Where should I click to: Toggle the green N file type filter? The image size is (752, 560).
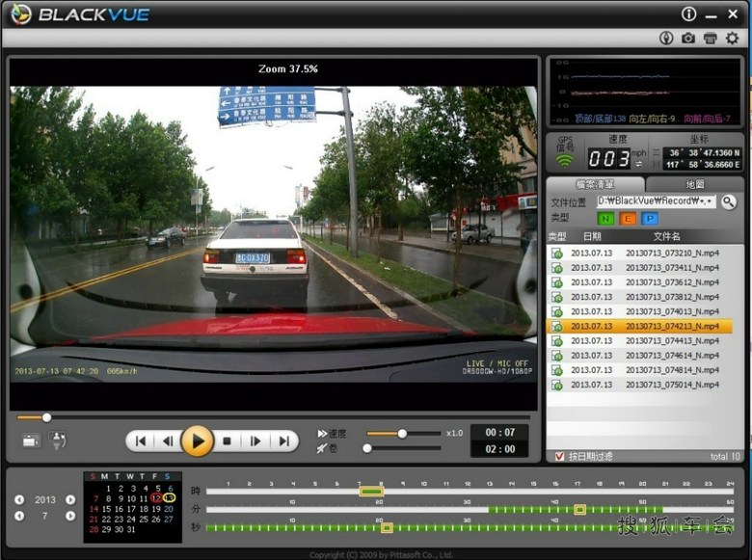click(605, 219)
